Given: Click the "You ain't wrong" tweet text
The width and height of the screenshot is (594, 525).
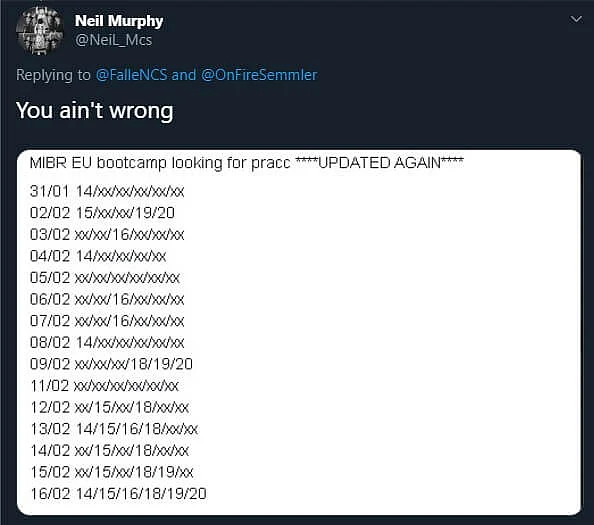Looking at the screenshot, I should [x=95, y=111].
